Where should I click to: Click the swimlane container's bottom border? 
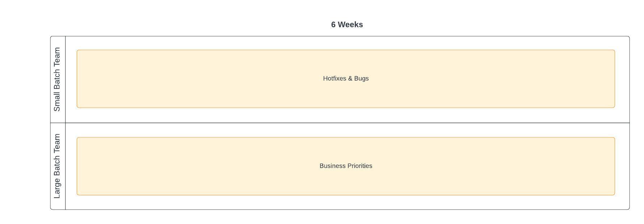(x=340, y=210)
